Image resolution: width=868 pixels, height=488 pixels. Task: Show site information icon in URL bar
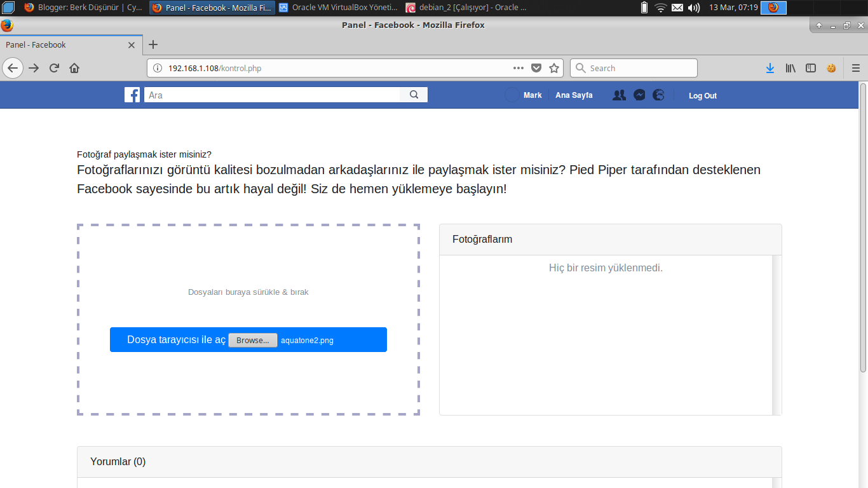click(158, 68)
